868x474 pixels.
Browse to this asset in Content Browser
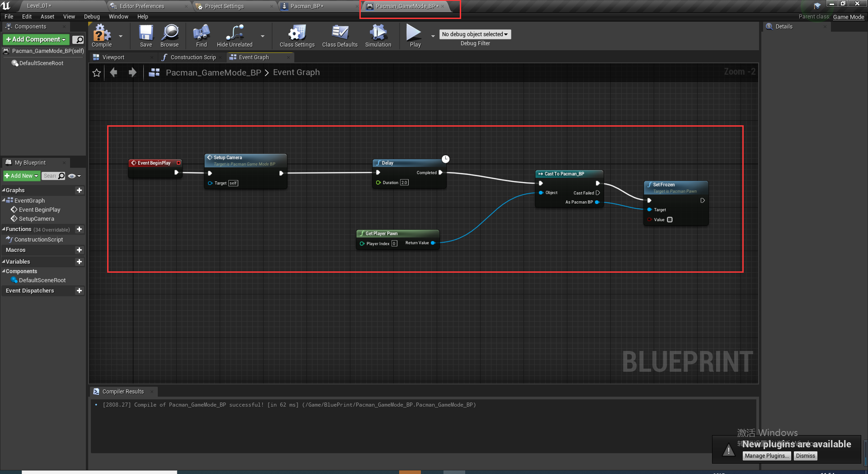[170, 36]
